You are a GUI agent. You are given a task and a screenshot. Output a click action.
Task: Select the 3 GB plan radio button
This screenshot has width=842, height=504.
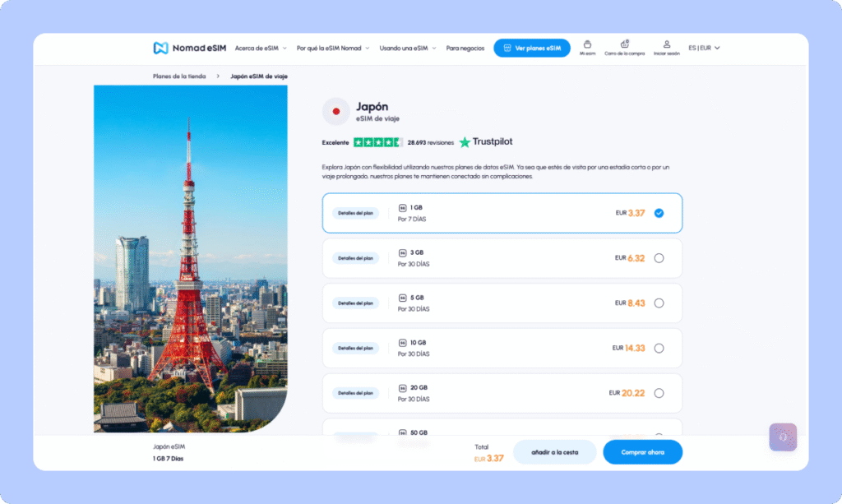(x=659, y=258)
